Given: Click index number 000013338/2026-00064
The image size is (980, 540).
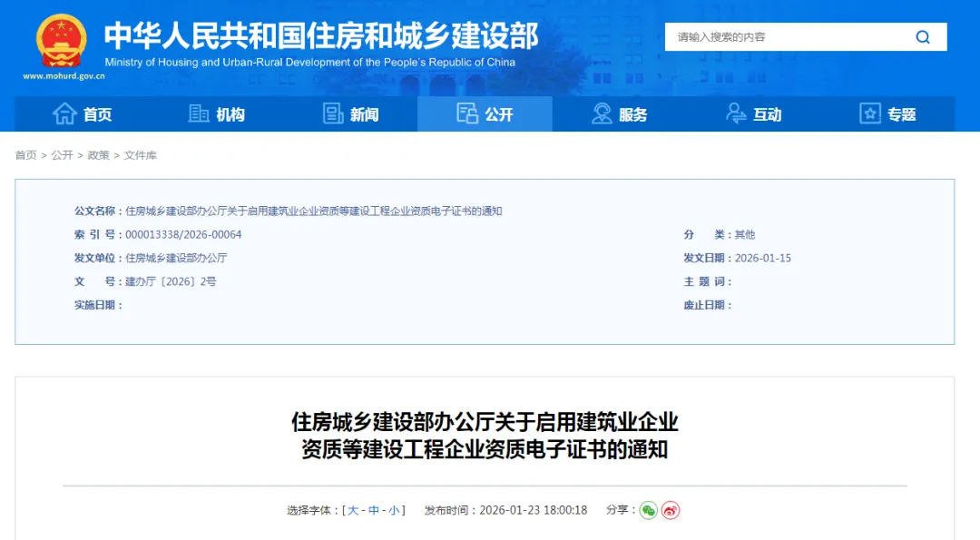Looking at the screenshot, I should pyautogui.click(x=183, y=234).
